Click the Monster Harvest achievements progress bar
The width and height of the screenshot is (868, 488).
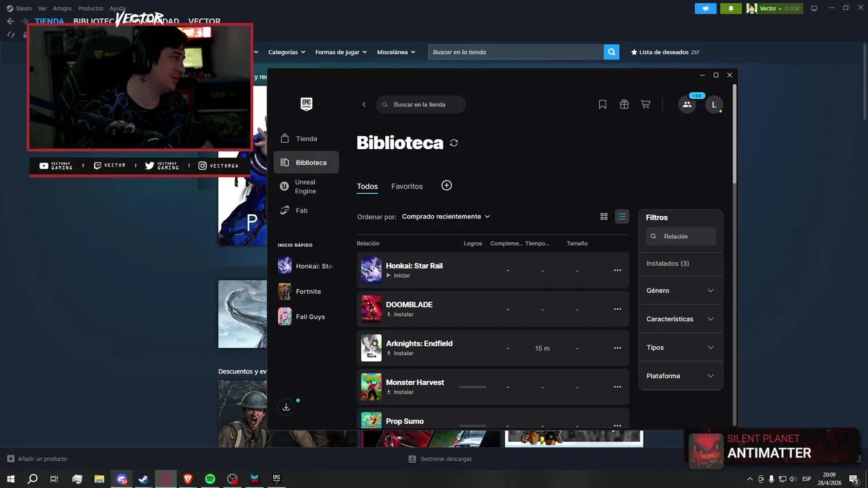pyautogui.click(x=473, y=387)
